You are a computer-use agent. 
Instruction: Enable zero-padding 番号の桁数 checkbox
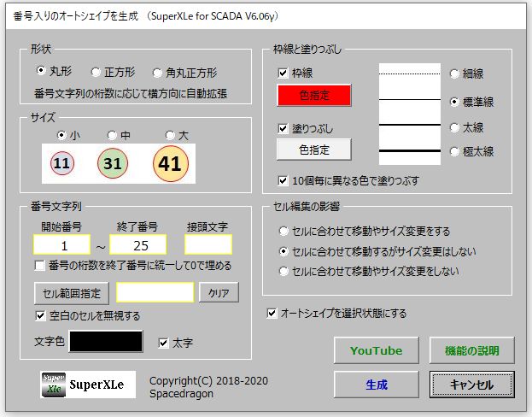pos(40,265)
